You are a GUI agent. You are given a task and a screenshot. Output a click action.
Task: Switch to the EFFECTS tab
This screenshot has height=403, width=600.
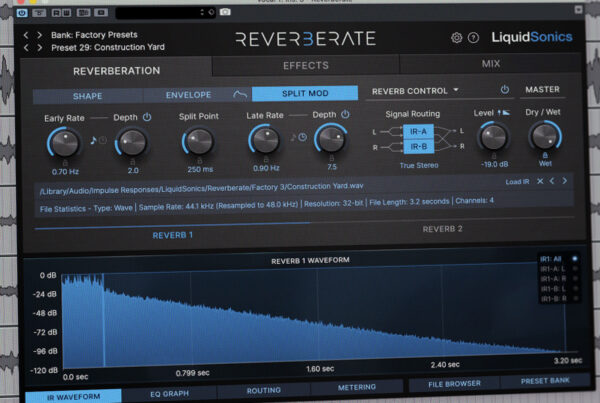306,65
